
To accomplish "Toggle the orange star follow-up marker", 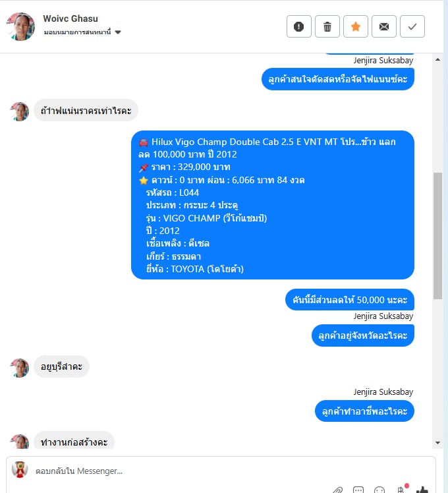I will click(x=355, y=26).
